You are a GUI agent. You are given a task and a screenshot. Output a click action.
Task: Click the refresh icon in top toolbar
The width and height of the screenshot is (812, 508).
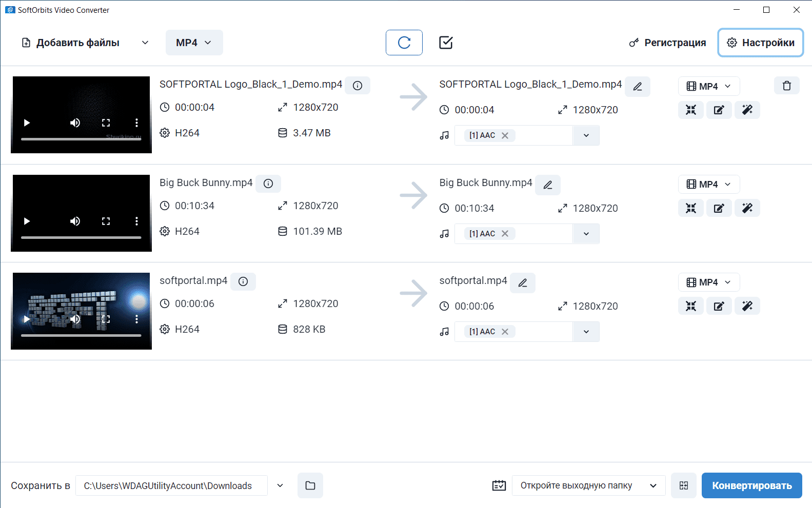pos(404,43)
